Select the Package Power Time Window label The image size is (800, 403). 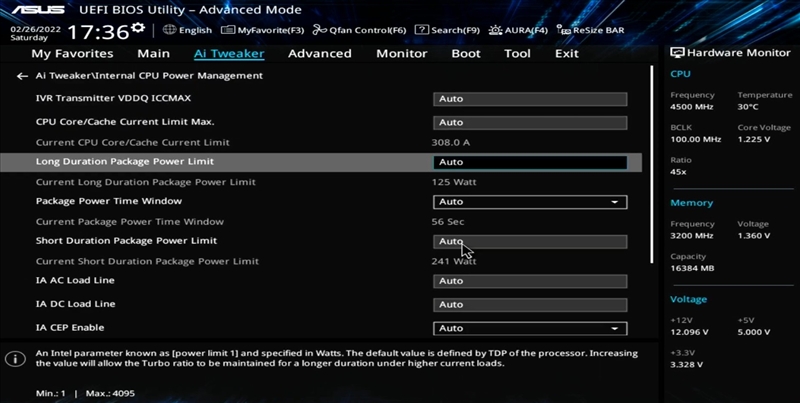pos(109,201)
